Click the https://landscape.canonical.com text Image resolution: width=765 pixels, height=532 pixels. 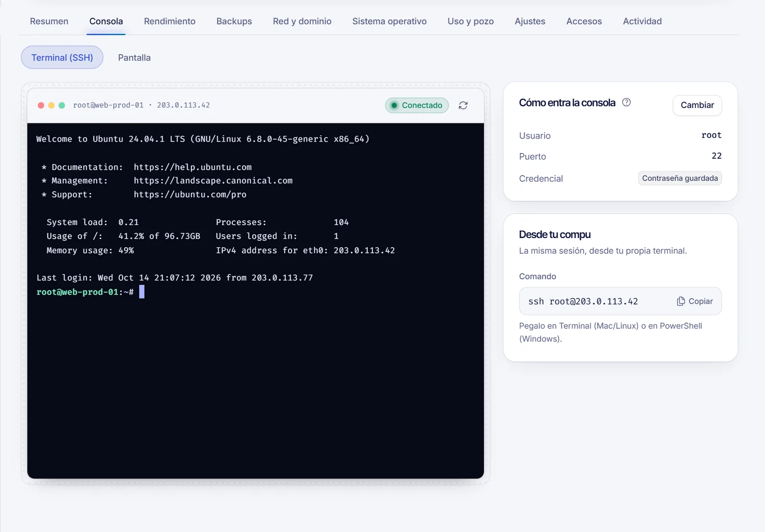pos(213,181)
